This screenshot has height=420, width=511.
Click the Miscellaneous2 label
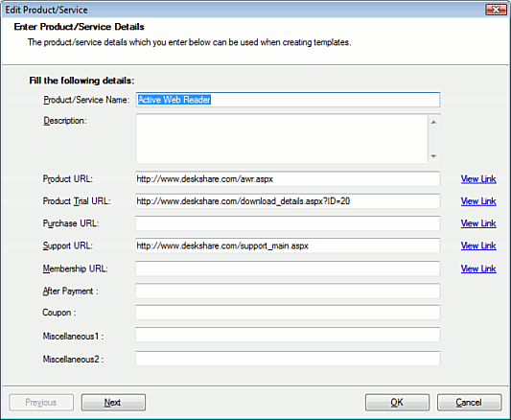coord(73,359)
